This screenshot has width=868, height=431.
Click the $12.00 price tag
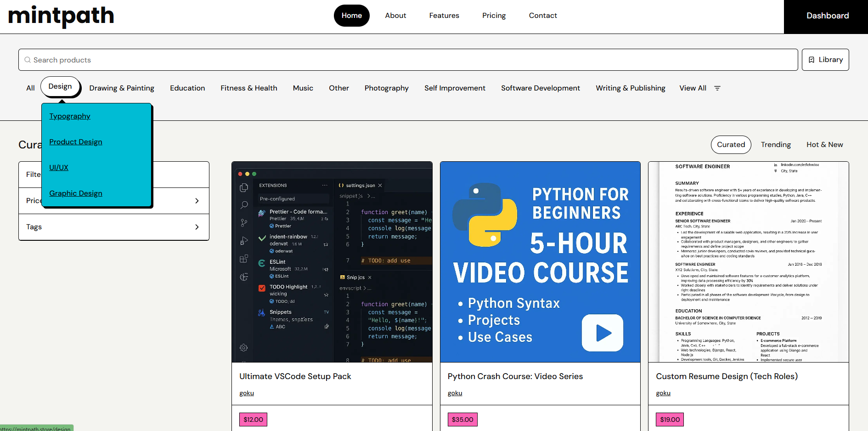253,420
